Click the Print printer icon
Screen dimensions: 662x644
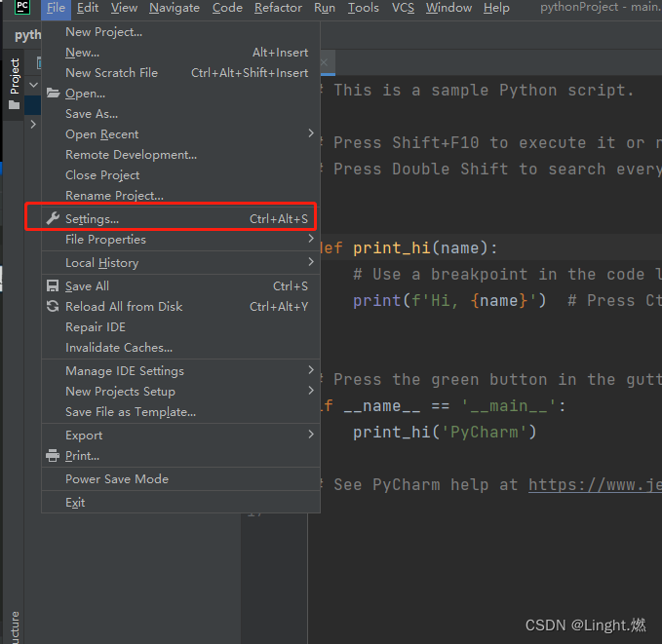[x=53, y=456]
